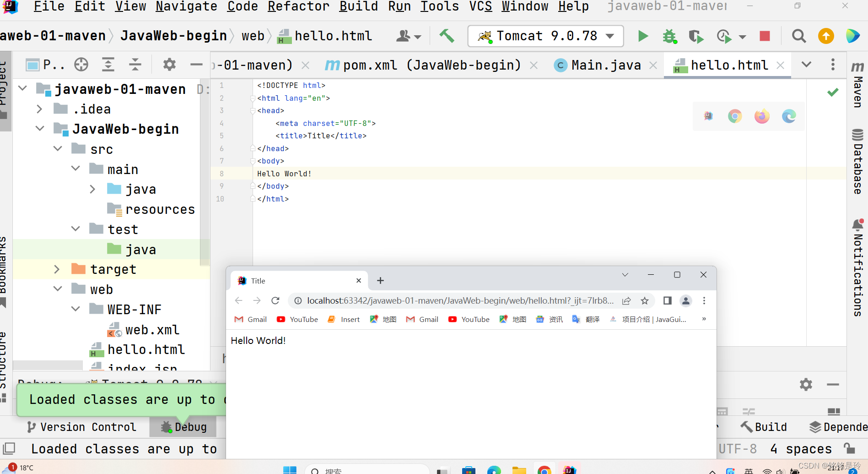
Task: Run the Tomcat configuration with green play button
Action: [643, 36]
